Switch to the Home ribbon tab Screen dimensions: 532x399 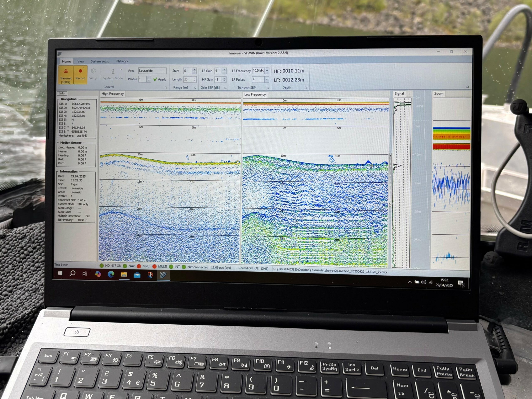point(66,61)
